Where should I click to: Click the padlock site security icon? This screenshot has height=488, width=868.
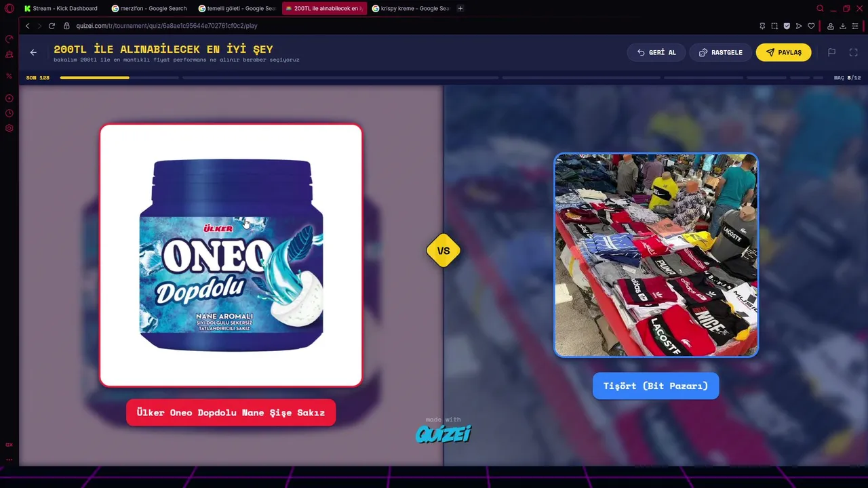pyautogui.click(x=66, y=26)
